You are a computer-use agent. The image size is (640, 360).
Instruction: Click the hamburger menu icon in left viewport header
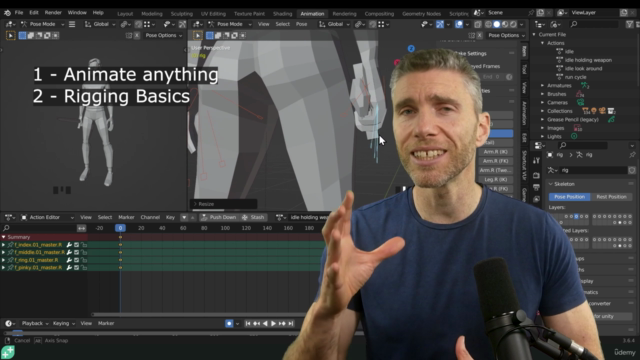[72, 24]
